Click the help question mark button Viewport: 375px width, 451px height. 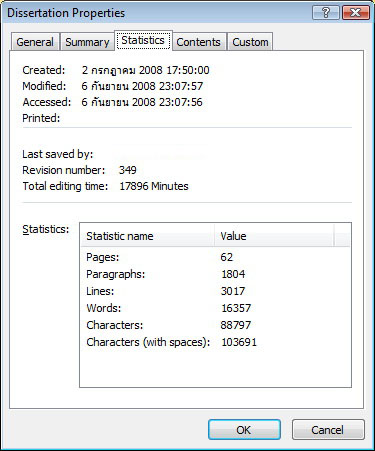click(326, 13)
